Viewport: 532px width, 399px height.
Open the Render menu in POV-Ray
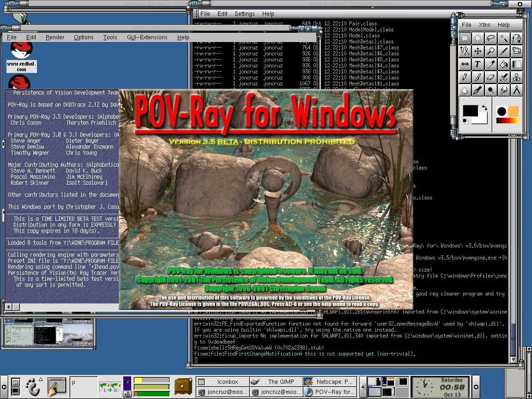coord(55,37)
